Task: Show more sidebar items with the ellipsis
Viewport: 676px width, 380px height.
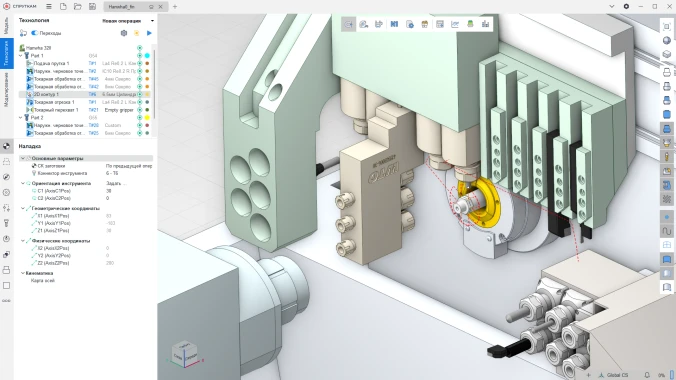Action: [6, 301]
